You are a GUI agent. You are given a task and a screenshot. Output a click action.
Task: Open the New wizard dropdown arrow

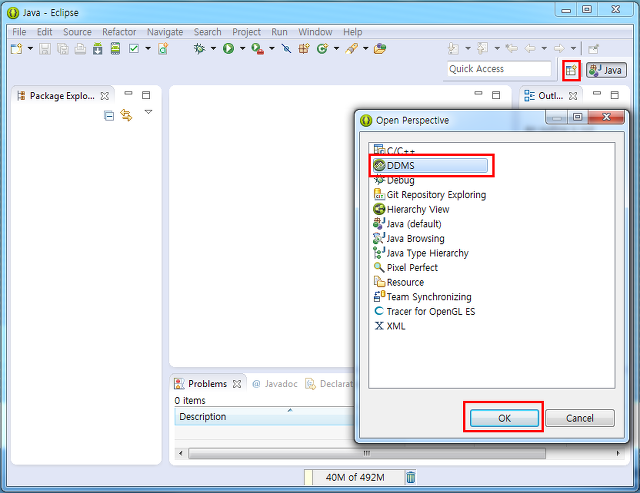(30, 49)
